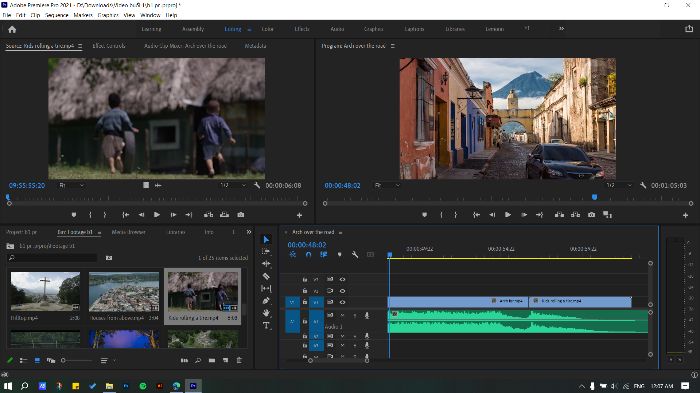This screenshot has height=393, width=700.
Task: Open Media Browser tab
Action: [129, 232]
